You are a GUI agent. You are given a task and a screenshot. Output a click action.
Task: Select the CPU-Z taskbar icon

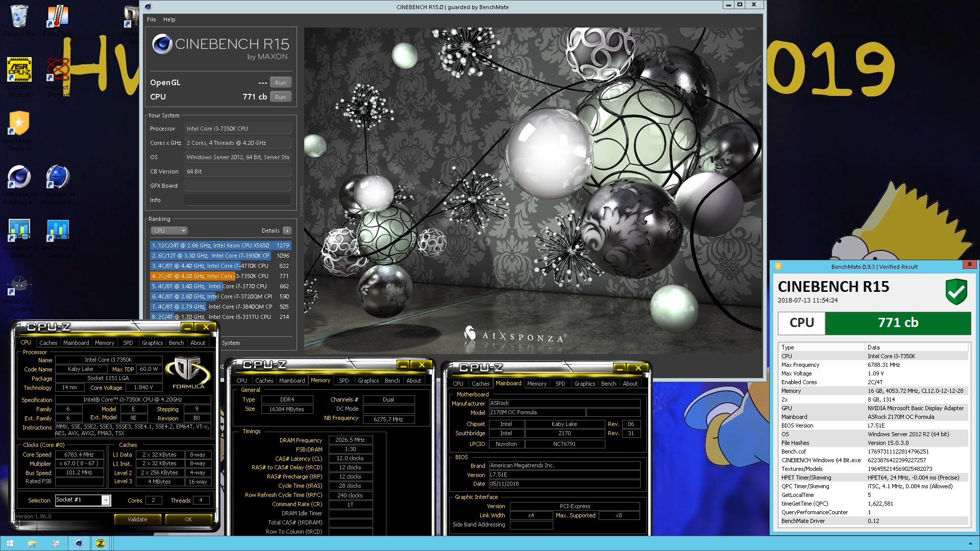click(101, 543)
